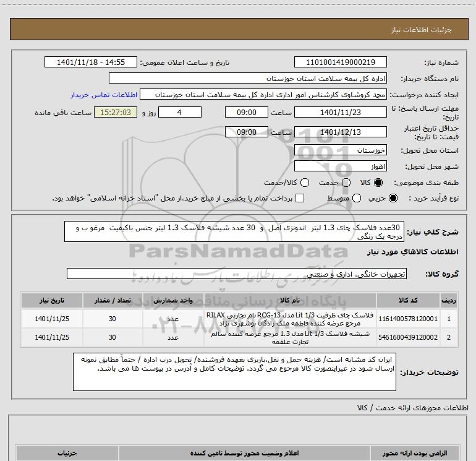This screenshot has height=461, width=476.
Task: Select item code 5461600439120002
Action: click(x=408, y=337)
